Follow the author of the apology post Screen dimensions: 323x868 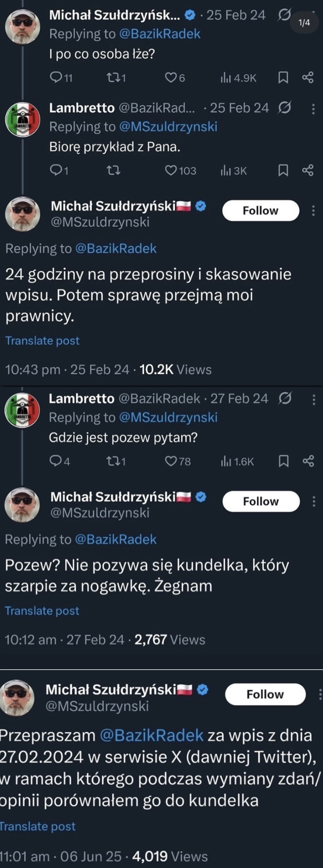click(x=265, y=695)
